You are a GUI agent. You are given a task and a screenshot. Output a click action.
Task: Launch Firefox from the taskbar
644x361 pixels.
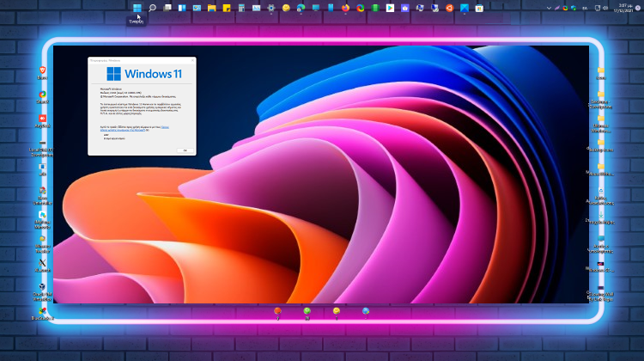345,8
